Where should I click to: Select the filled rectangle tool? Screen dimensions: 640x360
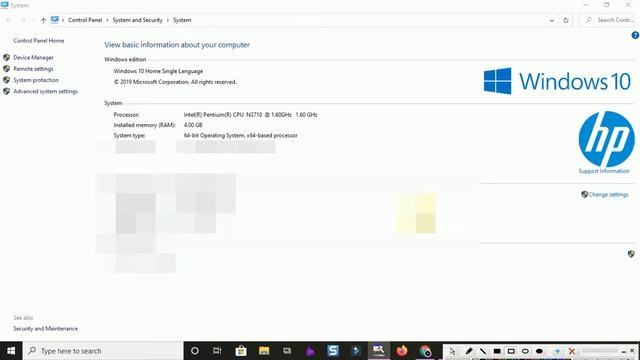coord(497,351)
